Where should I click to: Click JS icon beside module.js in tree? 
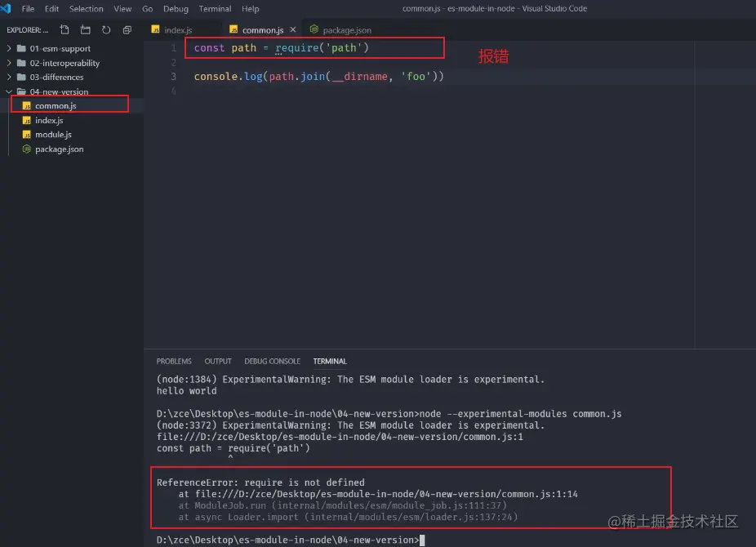click(27, 135)
